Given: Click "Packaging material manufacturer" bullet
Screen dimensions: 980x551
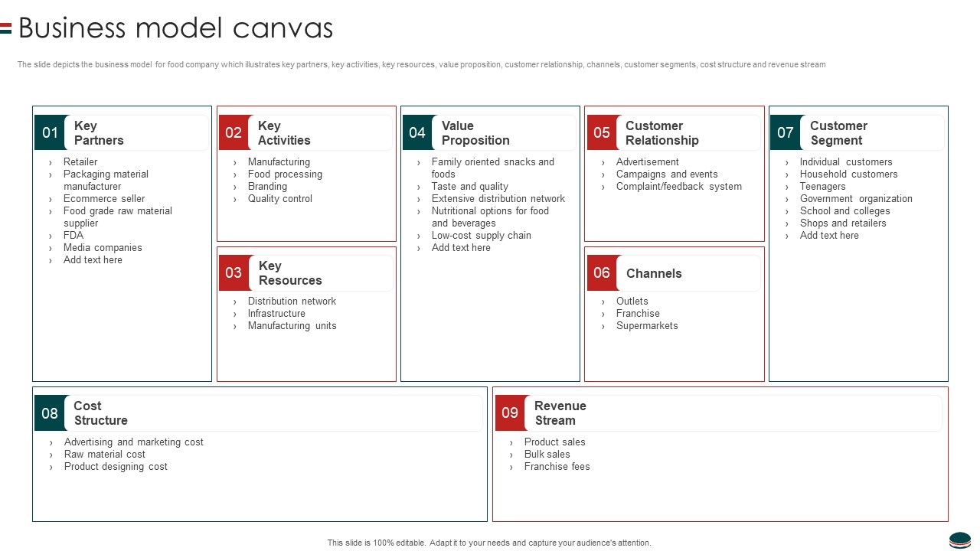Looking at the screenshot, I should (x=106, y=181).
